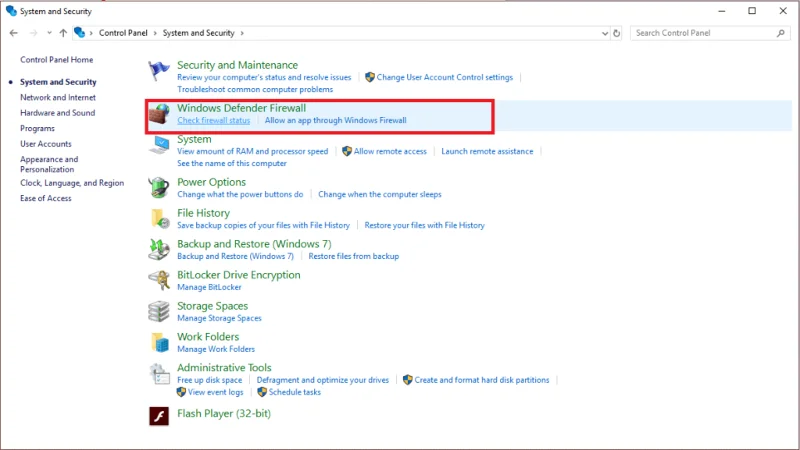Refresh the Control Panel view
This screenshot has height=450, width=800.
[x=617, y=33]
